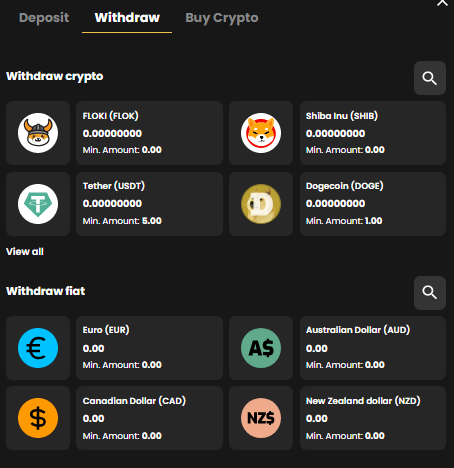Select the Withdraw tab
This screenshot has width=454, height=468.
(x=127, y=18)
